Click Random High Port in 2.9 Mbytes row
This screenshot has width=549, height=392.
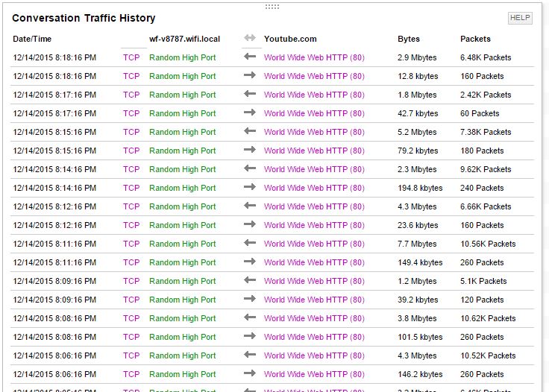(x=183, y=57)
